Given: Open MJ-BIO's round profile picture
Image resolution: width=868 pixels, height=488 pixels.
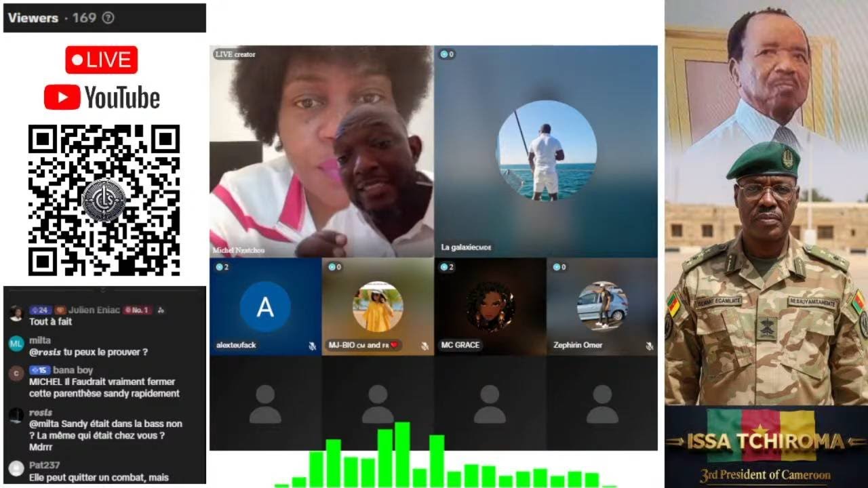Looking at the screenshot, I should [378, 306].
